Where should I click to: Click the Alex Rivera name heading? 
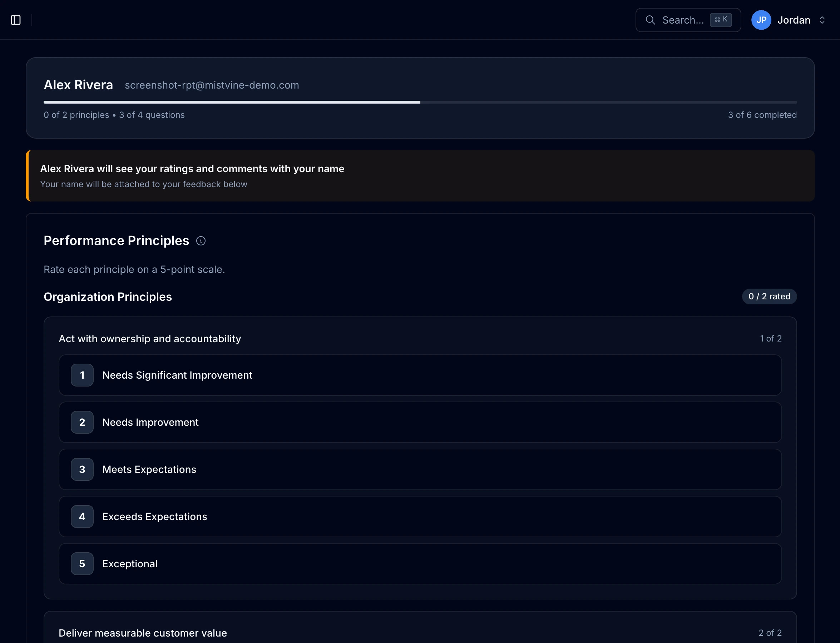click(x=78, y=85)
